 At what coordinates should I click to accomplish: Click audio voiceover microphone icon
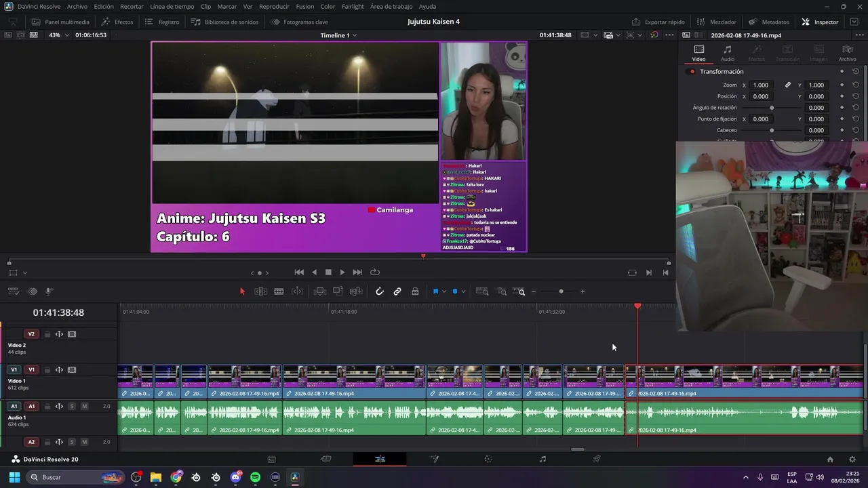50,291
